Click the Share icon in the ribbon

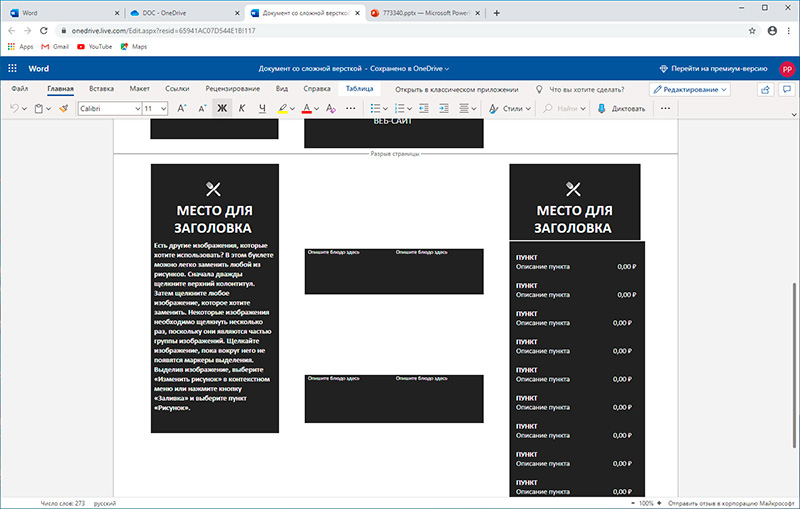tap(767, 89)
